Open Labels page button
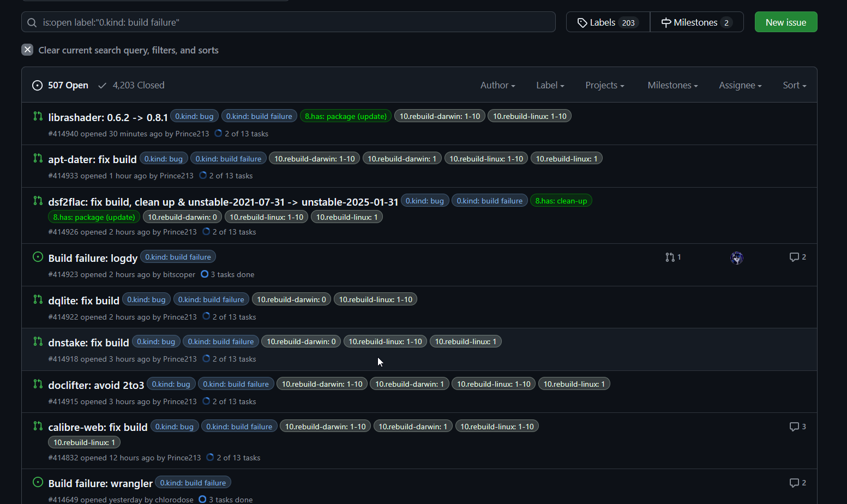 point(608,22)
